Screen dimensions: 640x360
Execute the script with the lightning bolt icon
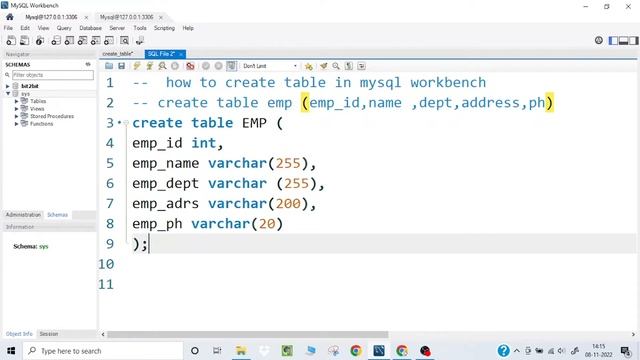(x=137, y=66)
